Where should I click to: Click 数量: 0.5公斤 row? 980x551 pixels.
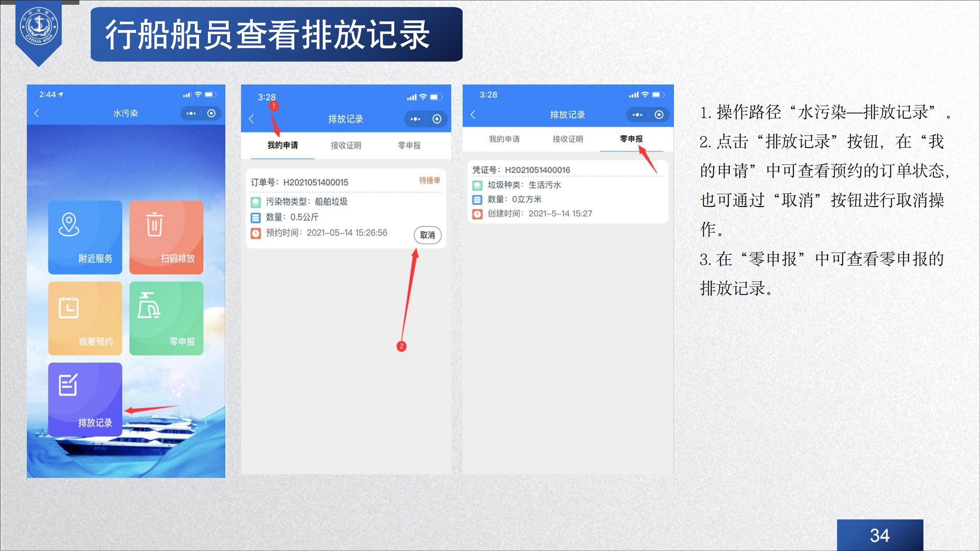click(x=284, y=217)
